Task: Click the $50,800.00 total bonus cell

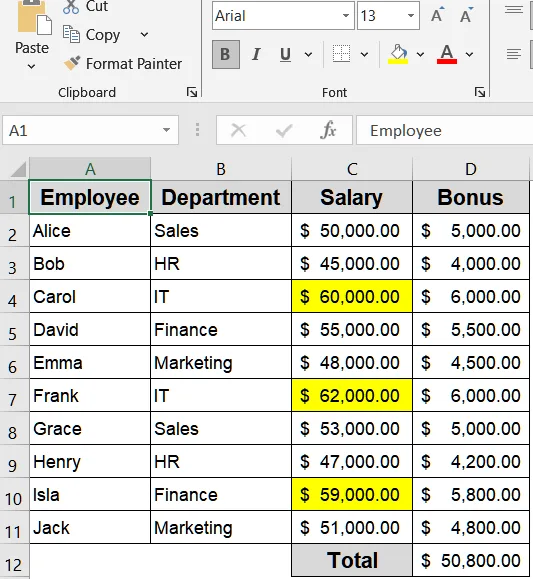Action: click(471, 560)
